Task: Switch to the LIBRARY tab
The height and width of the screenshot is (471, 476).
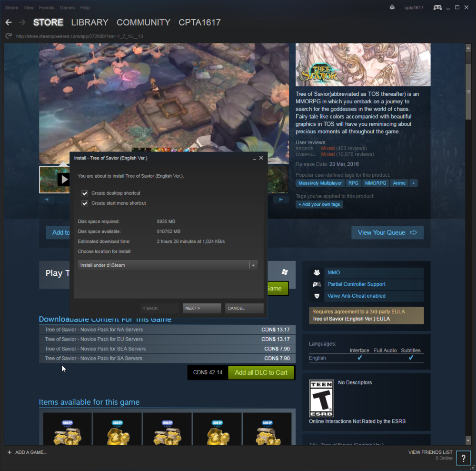Action: pyautogui.click(x=89, y=22)
